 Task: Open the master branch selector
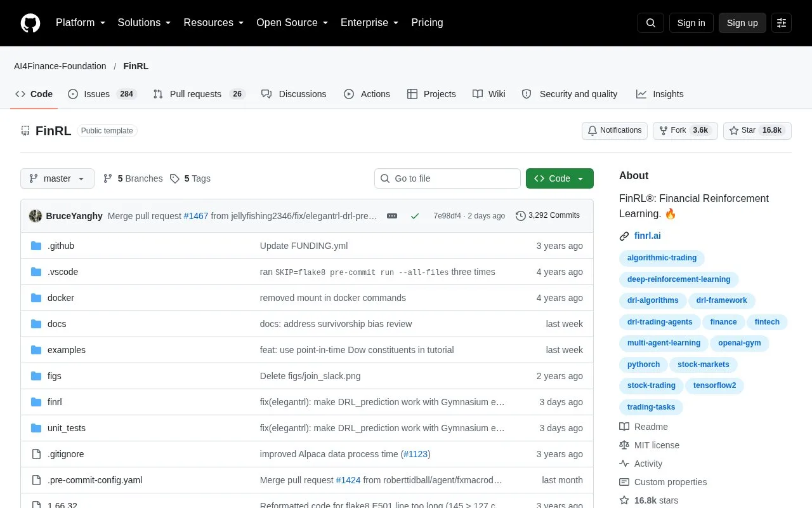coord(57,178)
